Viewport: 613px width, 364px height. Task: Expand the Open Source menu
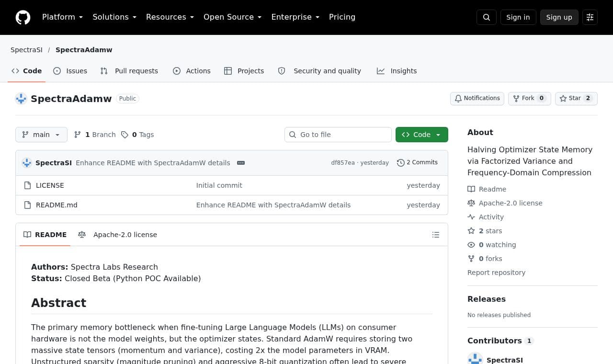(x=233, y=17)
